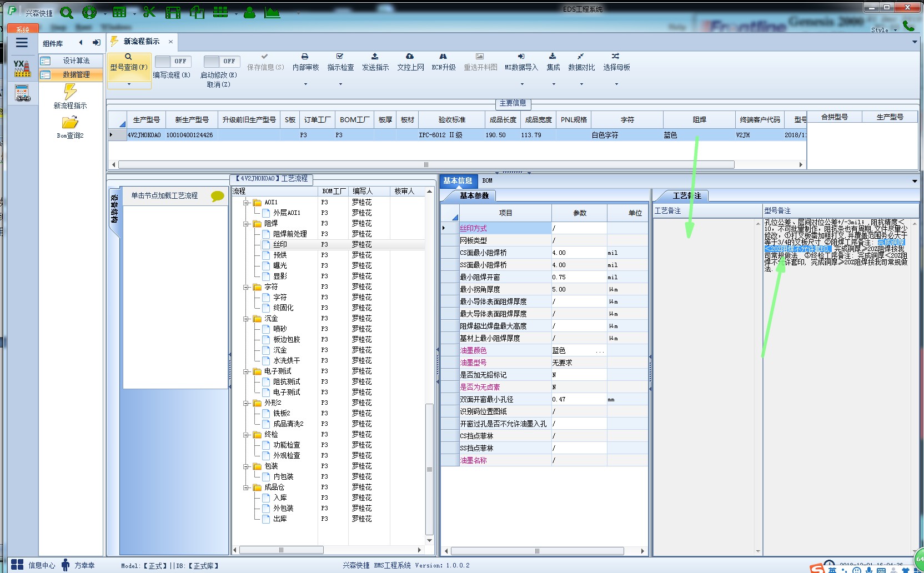The height and width of the screenshot is (573, 924).
Task: Open dropdown arrow under 型号查询
Action: point(129,84)
